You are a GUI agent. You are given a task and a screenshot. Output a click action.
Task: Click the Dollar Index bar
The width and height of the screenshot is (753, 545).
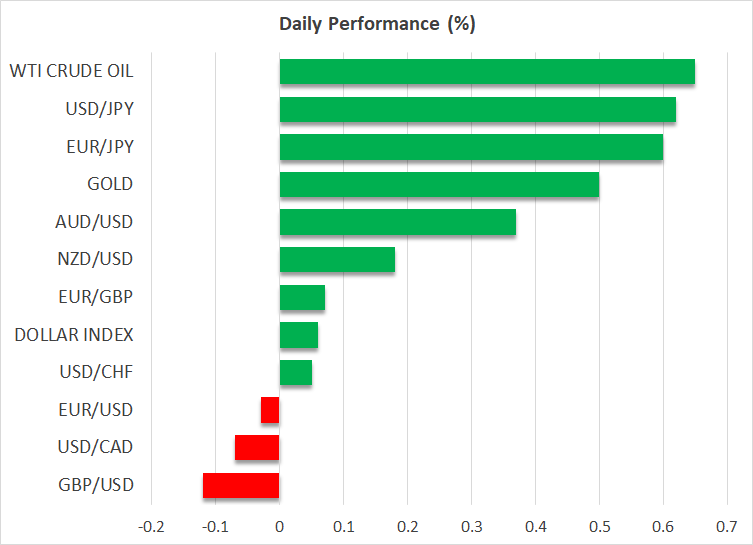pyautogui.click(x=299, y=335)
